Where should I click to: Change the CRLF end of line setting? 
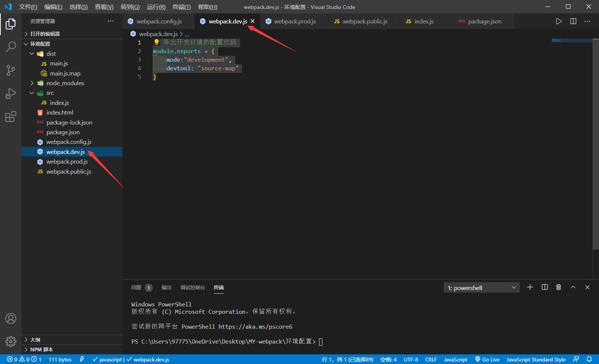point(431,359)
